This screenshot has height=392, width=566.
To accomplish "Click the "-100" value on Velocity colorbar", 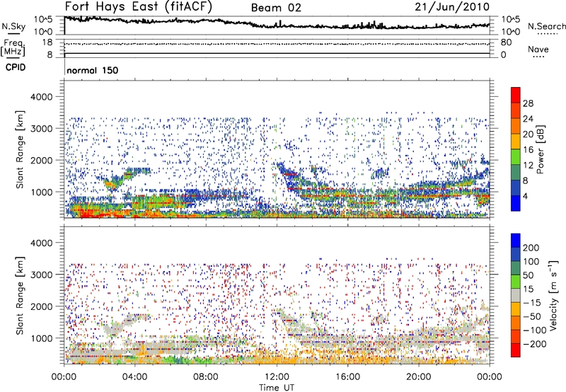I will 534,330.
